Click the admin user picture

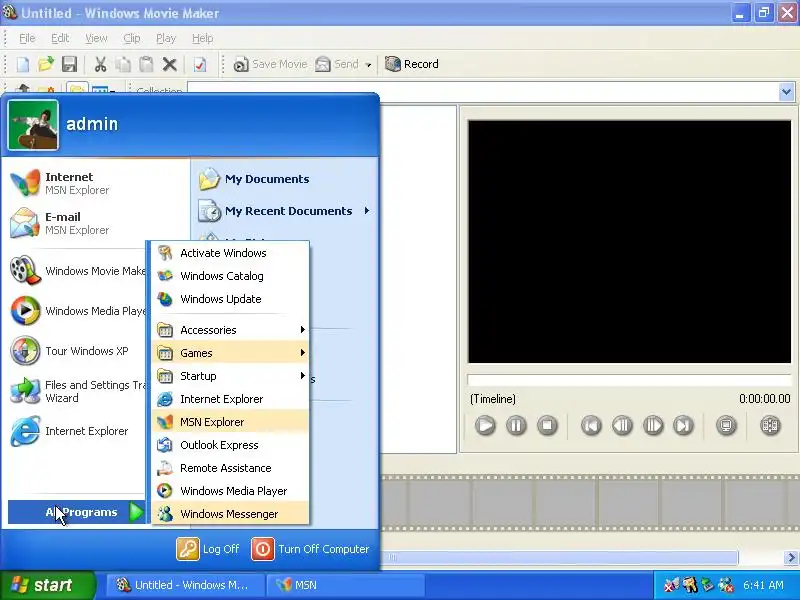click(x=33, y=125)
